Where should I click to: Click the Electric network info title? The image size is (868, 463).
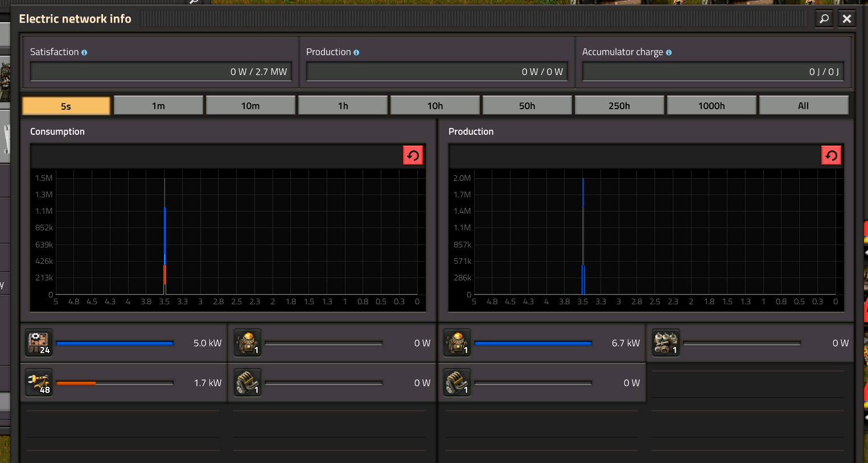tap(75, 19)
